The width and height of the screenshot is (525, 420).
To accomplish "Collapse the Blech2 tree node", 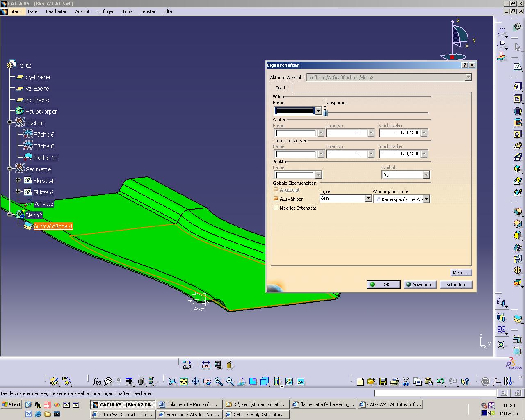I will 10,215.
